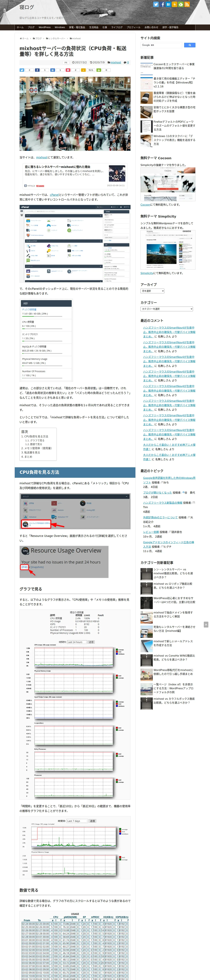Open the 家電・電化製品 navigation menu item
This screenshot has width=210, height=980.
pos(77,27)
